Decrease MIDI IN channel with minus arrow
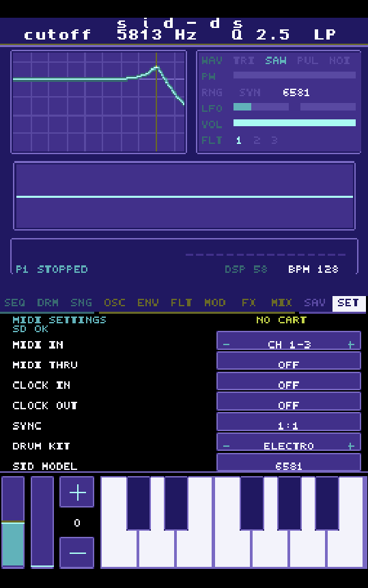 point(227,344)
